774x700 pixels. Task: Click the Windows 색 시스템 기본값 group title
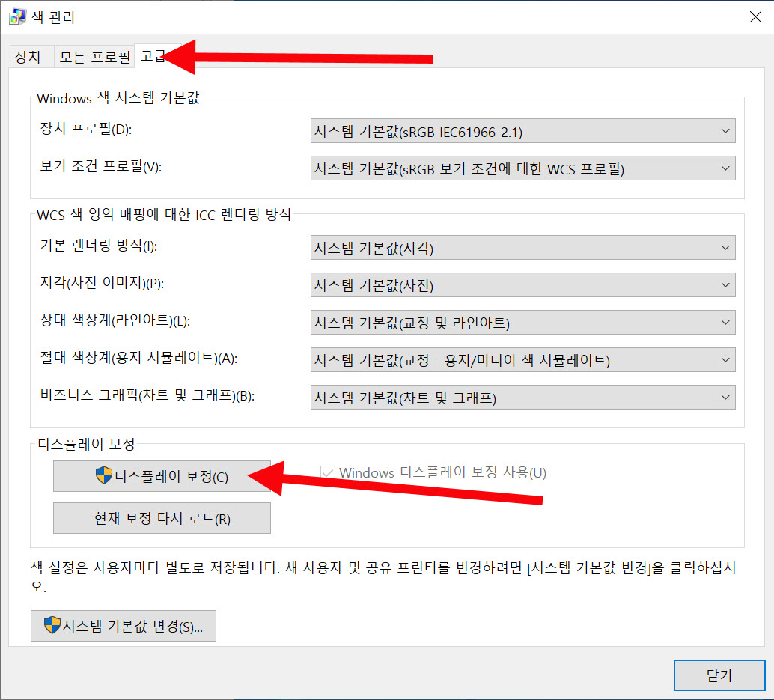118,98
